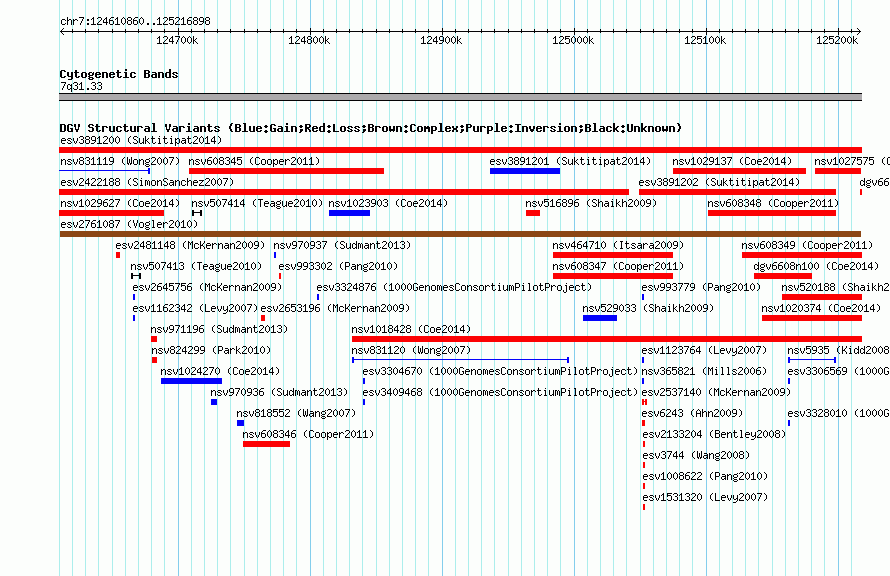Click the blue bar under esv3891201
The height and width of the screenshot is (576, 890).
click(x=525, y=171)
